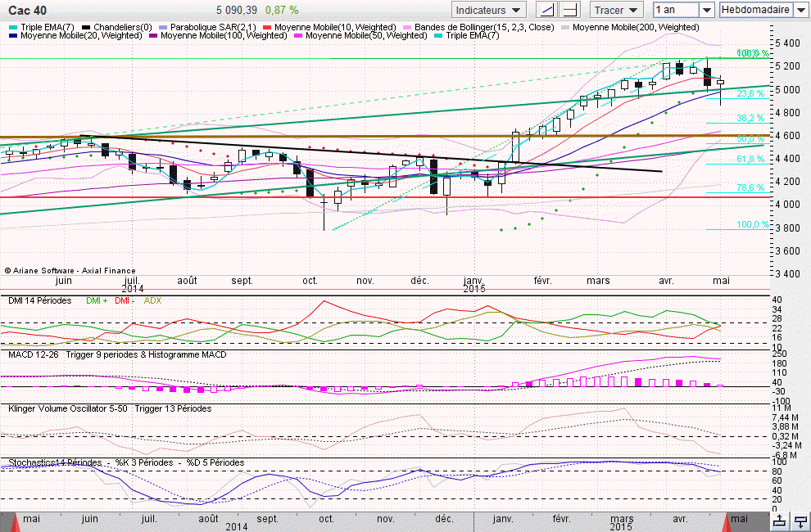Click the 3 400 price axis value
Screen dimensions: 811x532
click(x=788, y=274)
